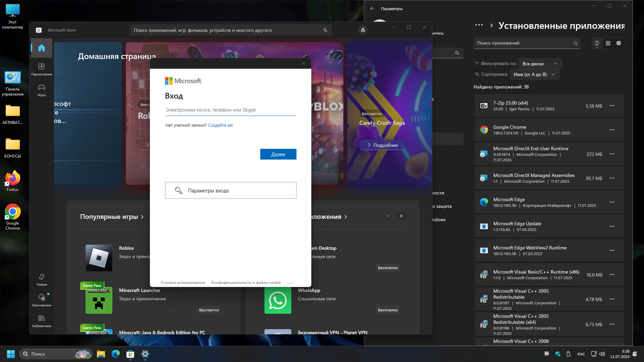
Task: Open more options for DirectX Managed Assemblies
Action: (x=612, y=178)
